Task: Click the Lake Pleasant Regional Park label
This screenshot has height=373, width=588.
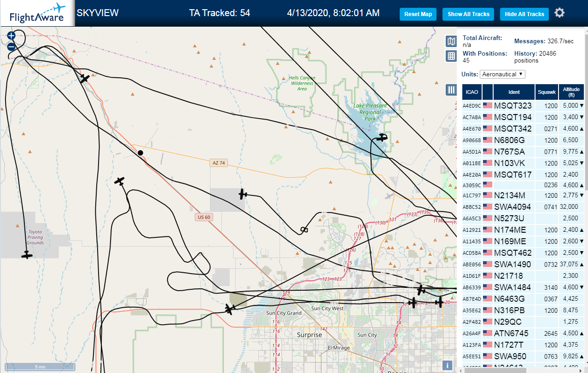Action: (x=370, y=112)
